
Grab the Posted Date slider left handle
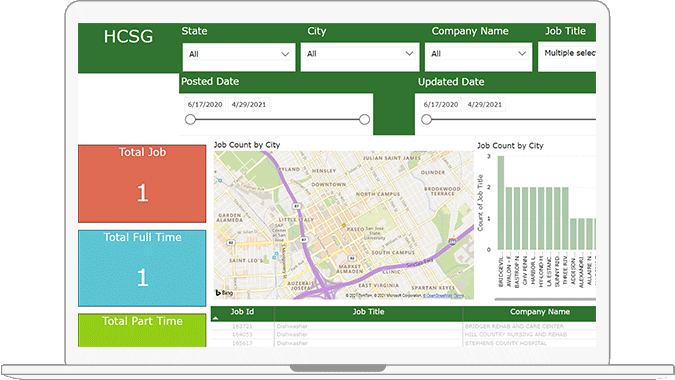click(x=190, y=120)
